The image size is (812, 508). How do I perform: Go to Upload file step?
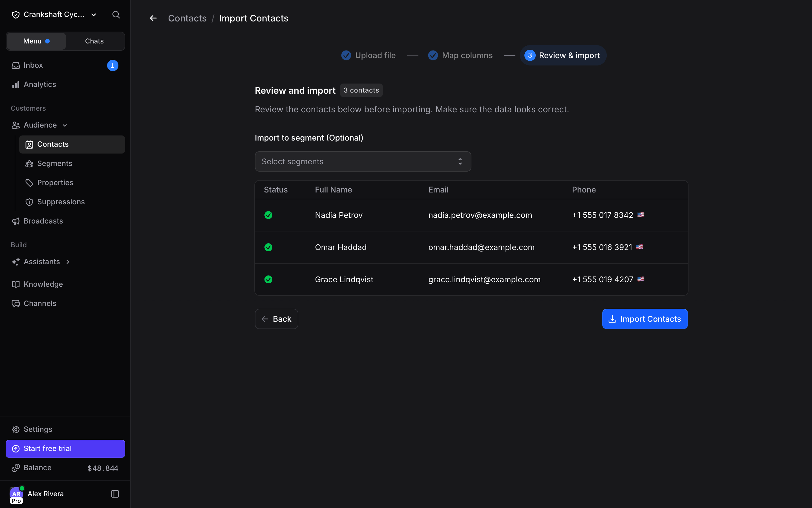(x=368, y=55)
